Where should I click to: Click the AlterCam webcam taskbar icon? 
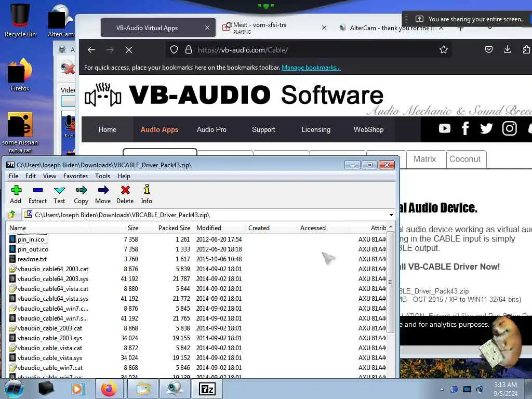[175, 389]
